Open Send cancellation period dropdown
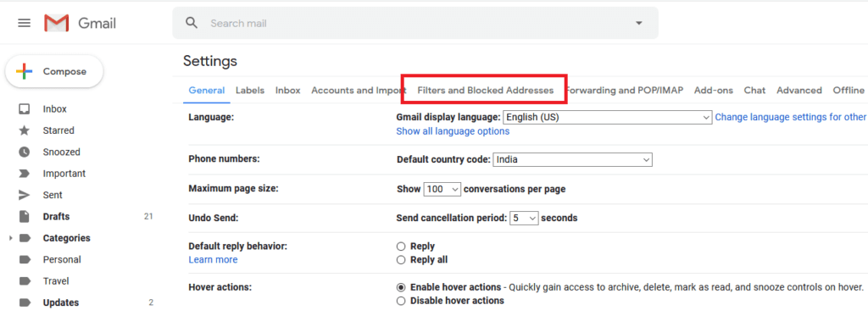868x316 pixels. pyautogui.click(x=524, y=218)
